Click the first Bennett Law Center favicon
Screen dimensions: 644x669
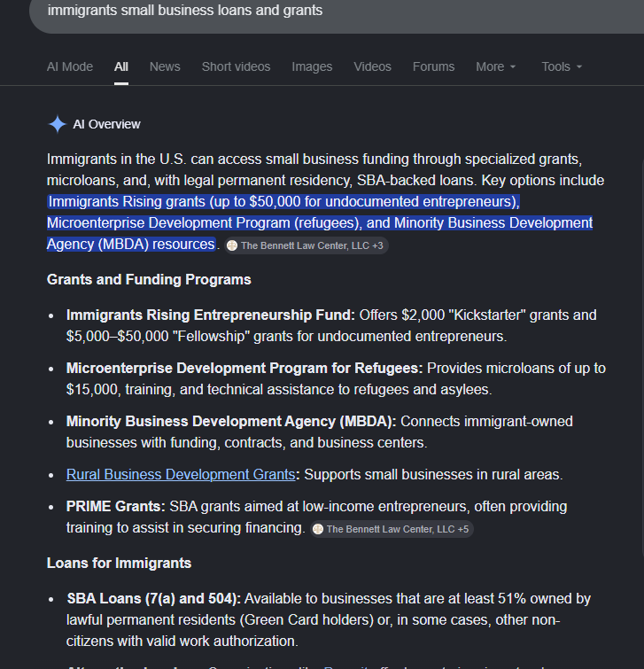coord(232,245)
